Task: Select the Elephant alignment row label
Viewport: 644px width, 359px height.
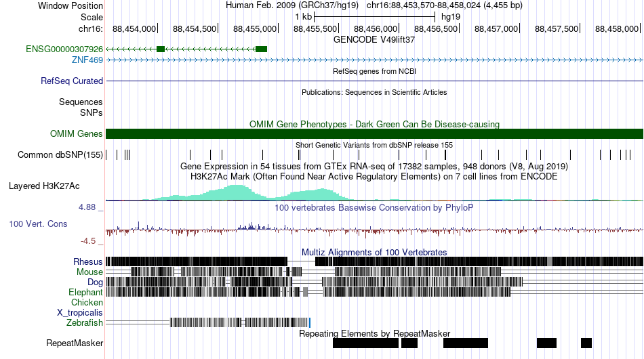Action: point(85,292)
